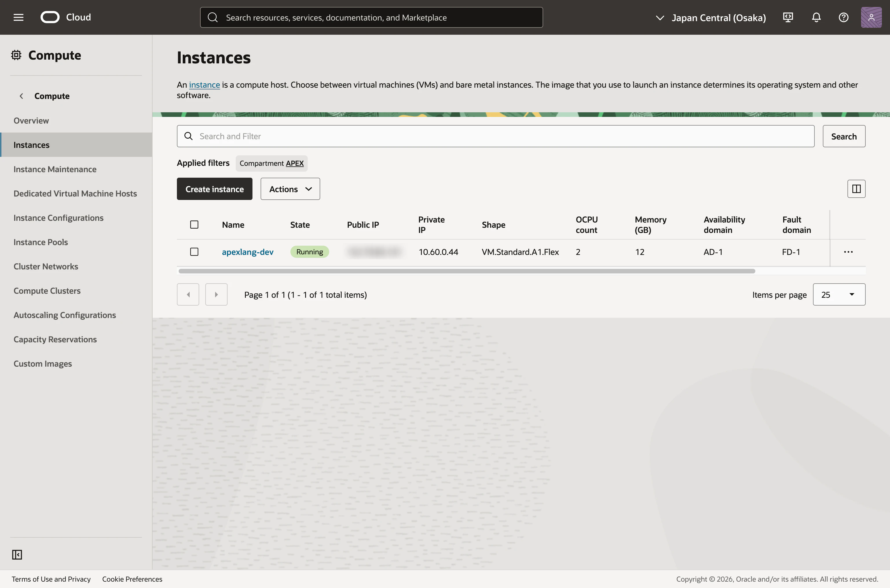The width and height of the screenshot is (890, 588).
Task: Focus the global resource search box
Action: (x=371, y=17)
